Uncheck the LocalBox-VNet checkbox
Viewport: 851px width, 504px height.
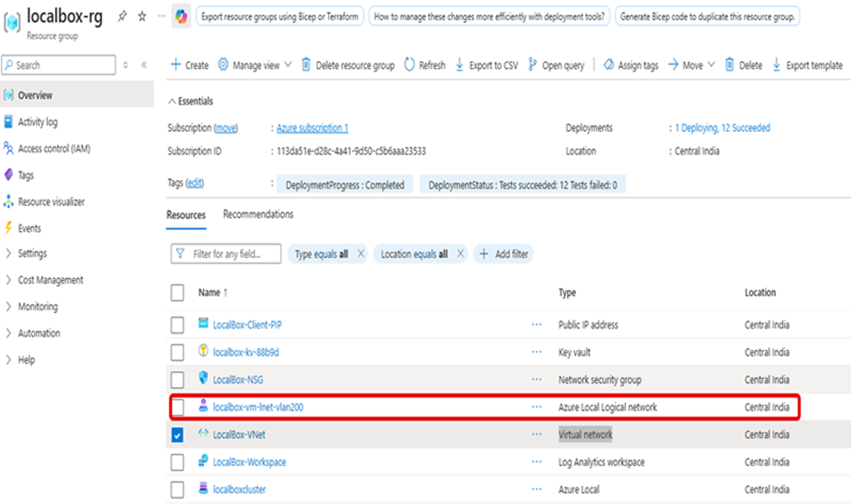click(x=177, y=434)
